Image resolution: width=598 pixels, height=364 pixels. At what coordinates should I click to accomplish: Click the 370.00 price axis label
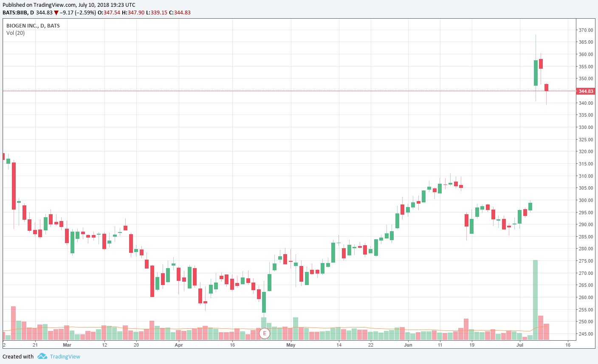click(x=586, y=30)
